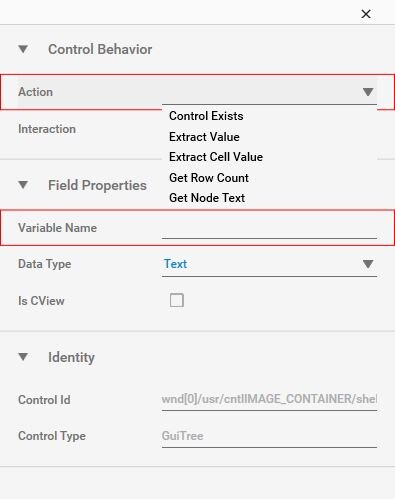The height and width of the screenshot is (499, 395).
Task: Collapse the Control Behavior section
Action: (x=23, y=49)
